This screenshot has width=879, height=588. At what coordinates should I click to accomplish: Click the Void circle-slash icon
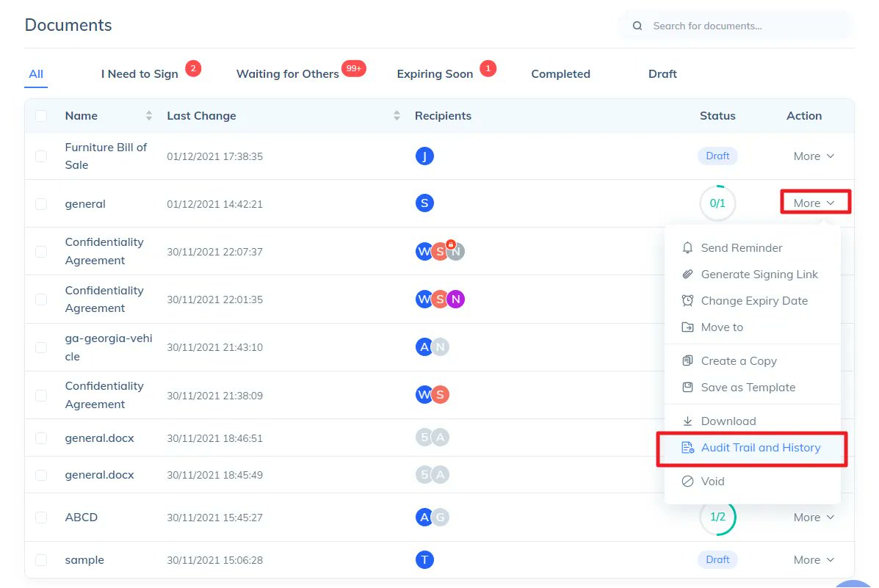(x=687, y=481)
